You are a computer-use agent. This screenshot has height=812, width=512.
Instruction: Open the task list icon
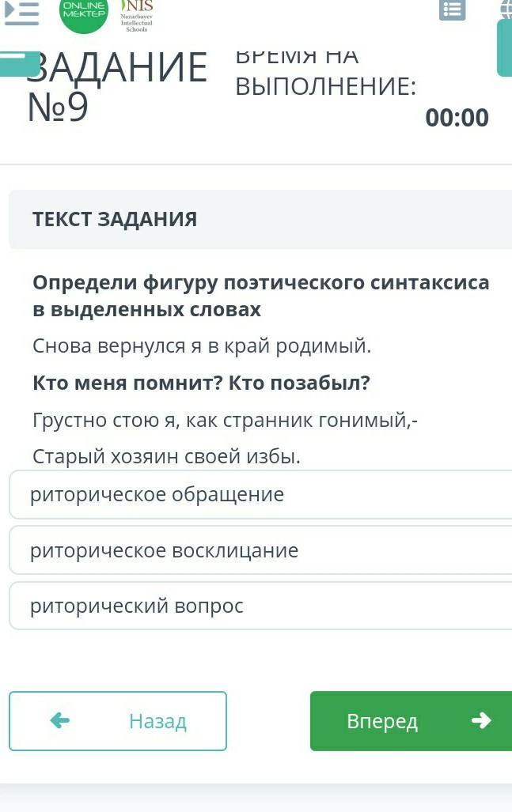(x=452, y=9)
